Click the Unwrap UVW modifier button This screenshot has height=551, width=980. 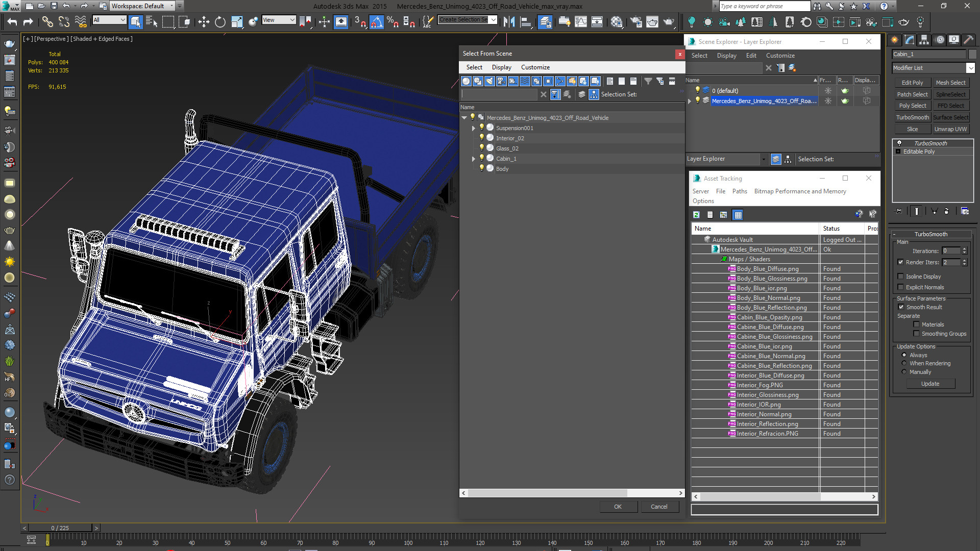pos(950,129)
